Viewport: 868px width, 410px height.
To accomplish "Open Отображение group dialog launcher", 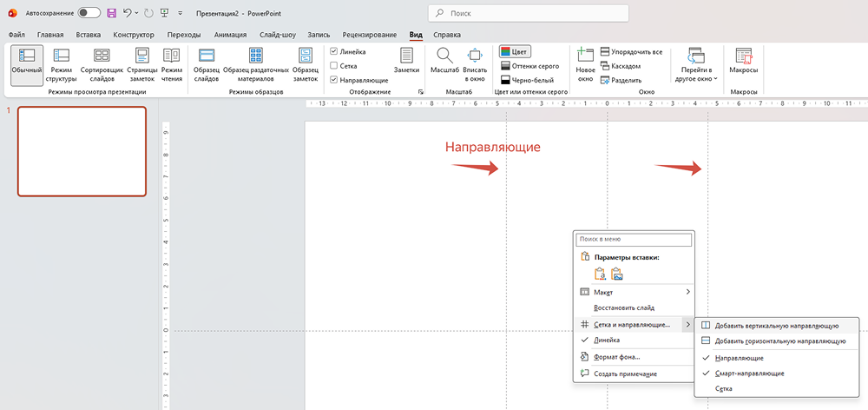I will 420,92.
